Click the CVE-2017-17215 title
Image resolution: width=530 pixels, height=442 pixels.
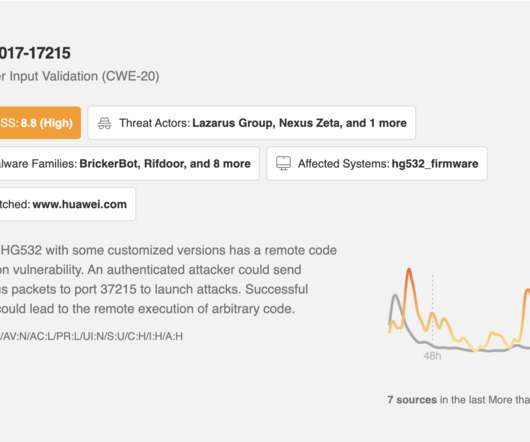(x=35, y=53)
